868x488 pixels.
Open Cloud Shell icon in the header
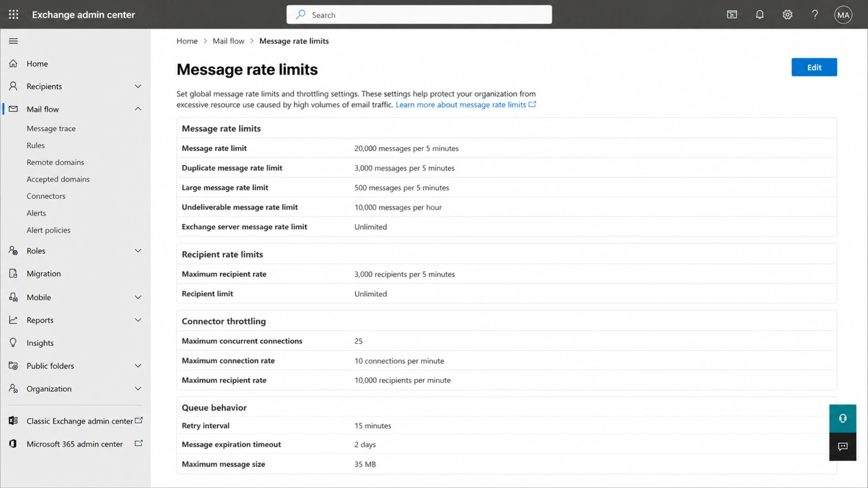pos(732,14)
